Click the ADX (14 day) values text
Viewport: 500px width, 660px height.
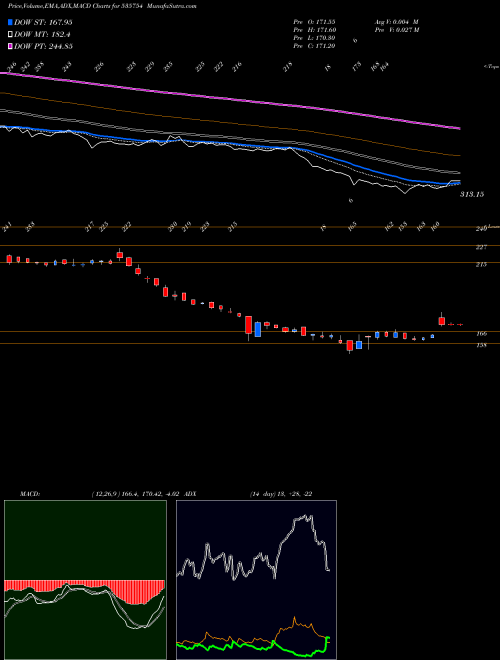(281, 494)
